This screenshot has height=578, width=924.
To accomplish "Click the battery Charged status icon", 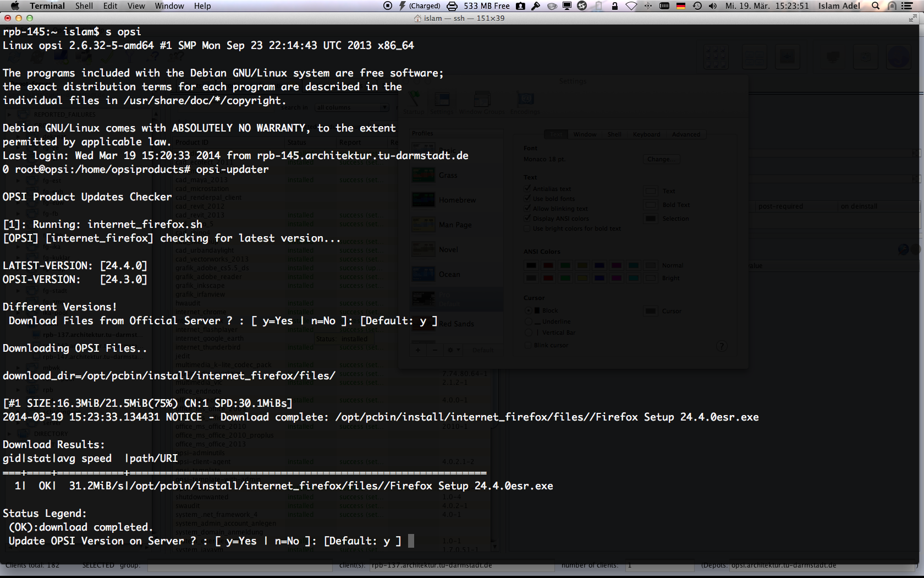I will click(x=419, y=6).
